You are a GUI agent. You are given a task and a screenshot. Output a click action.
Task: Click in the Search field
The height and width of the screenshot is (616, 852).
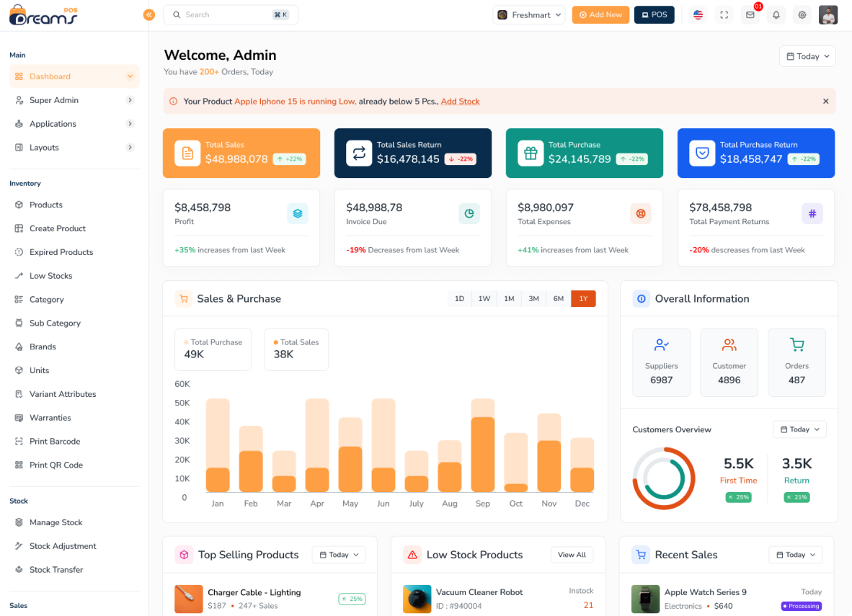click(x=231, y=14)
